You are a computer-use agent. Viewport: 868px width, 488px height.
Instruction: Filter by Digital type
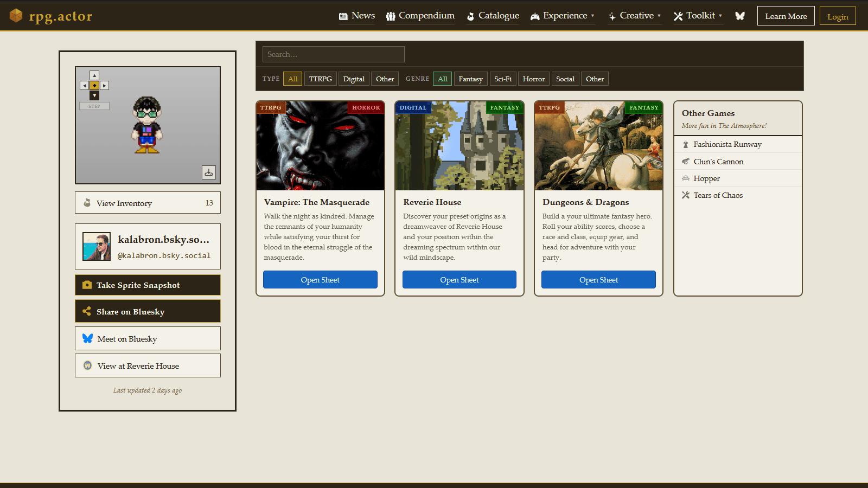click(354, 79)
